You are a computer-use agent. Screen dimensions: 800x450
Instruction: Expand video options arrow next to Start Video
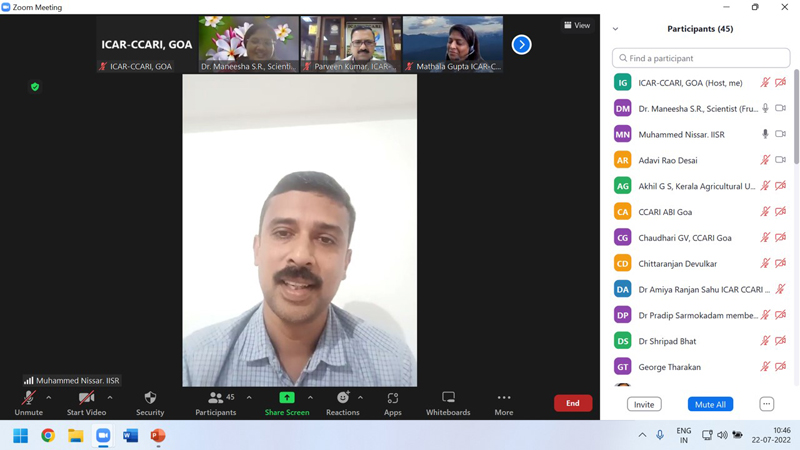pyautogui.click(x=110, y=397)
